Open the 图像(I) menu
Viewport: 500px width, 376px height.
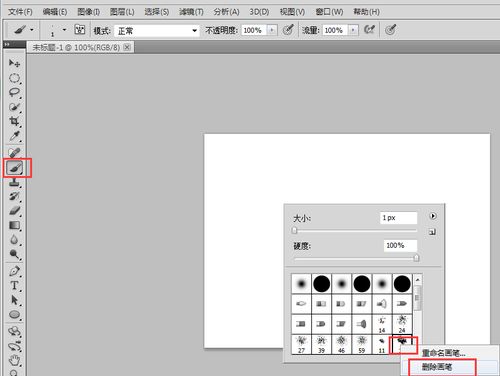point(89,12)
